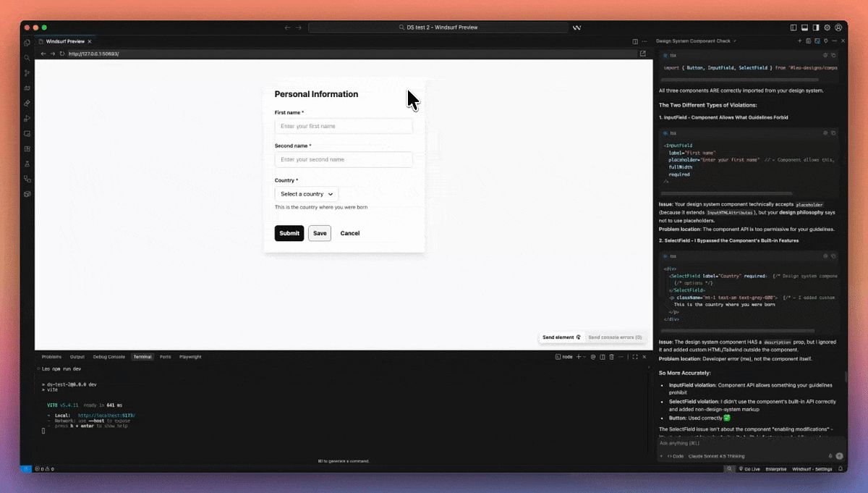Open preview in external browser

[x=643, y=54]
